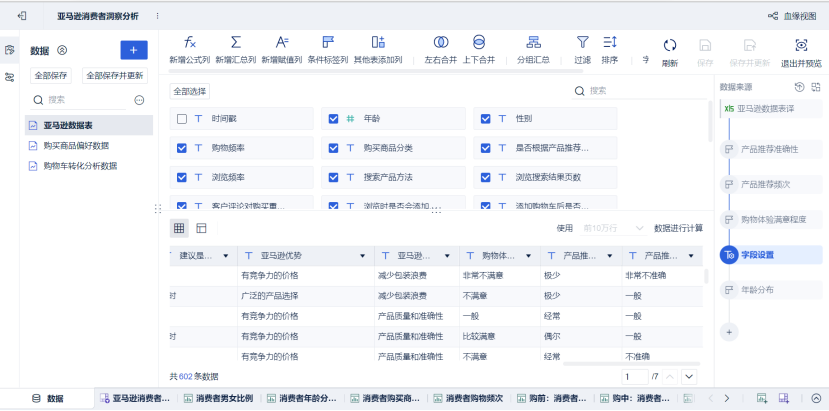
Task: Click 全部保存并更新 button
Action: tap(115, 76)
